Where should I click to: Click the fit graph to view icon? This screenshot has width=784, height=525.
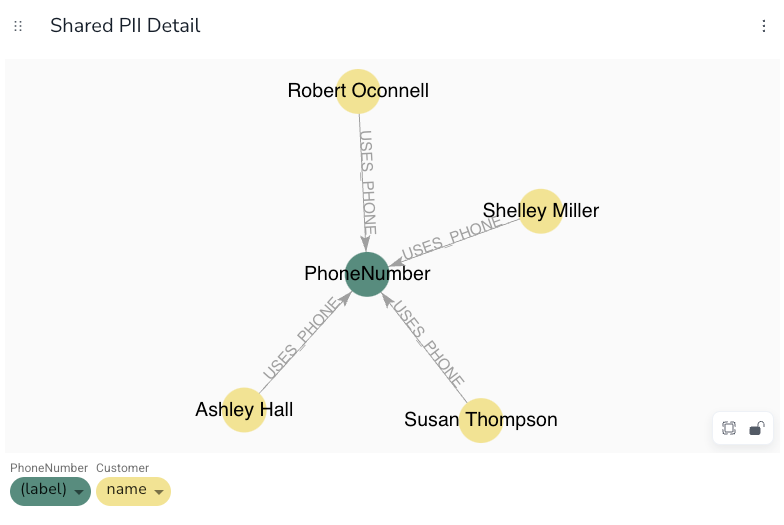(x=729, y=428)
